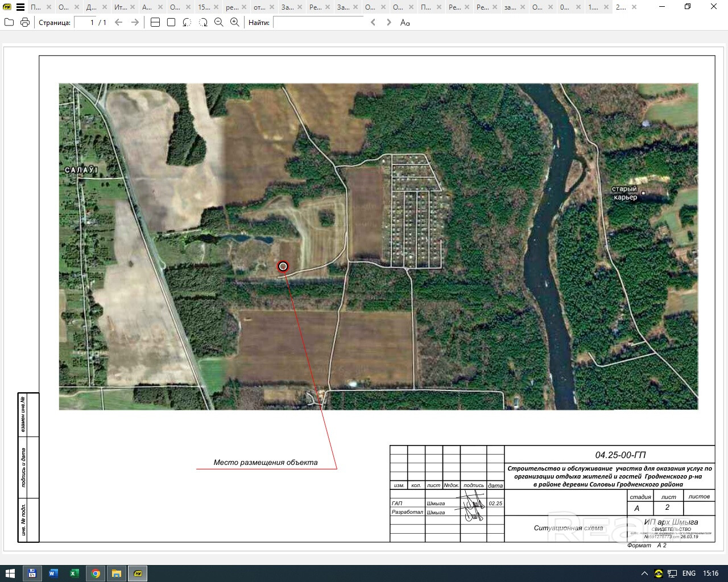Switch to the tab labeled "15..."
Viewport: 728px width, 582px height.
(x=204, y=7)
